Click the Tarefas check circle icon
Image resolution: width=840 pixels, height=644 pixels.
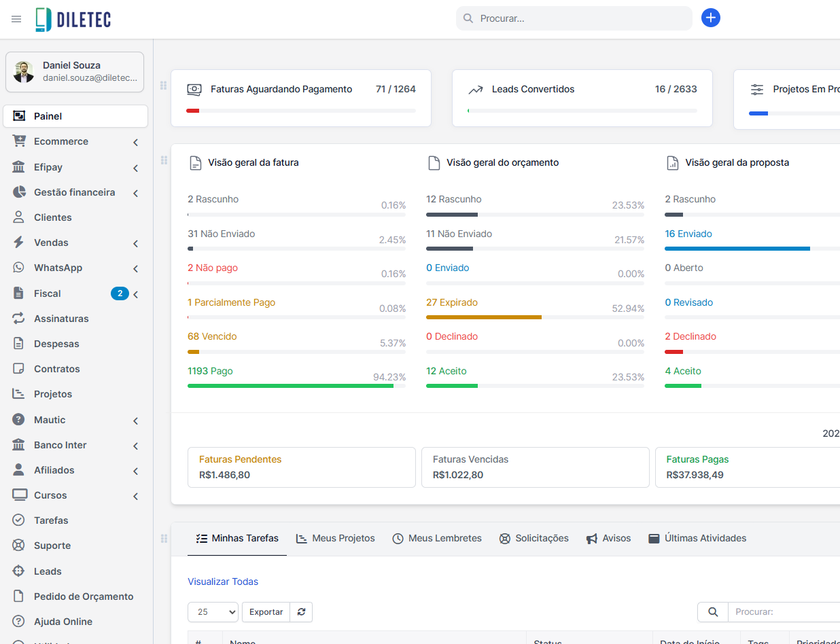click(x=19, y=520)
